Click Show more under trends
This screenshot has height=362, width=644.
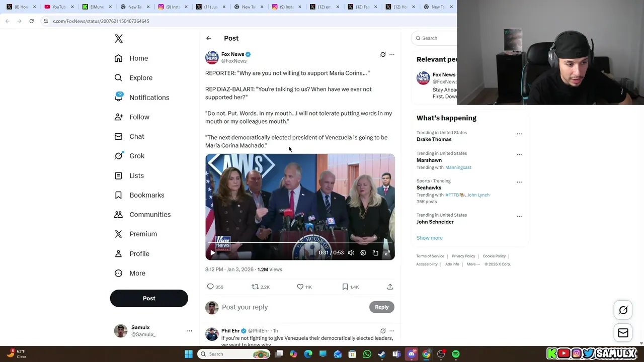(429, 238)
